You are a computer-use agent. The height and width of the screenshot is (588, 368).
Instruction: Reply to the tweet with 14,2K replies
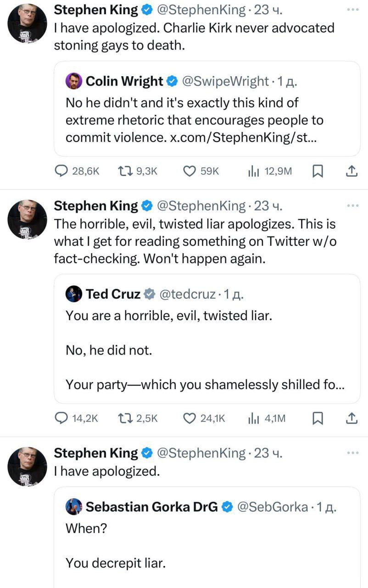click(61, 418)
